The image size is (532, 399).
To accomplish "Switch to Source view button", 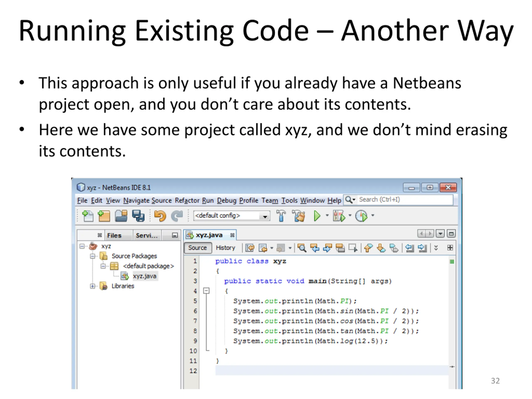I will click(x=197, y=248).
